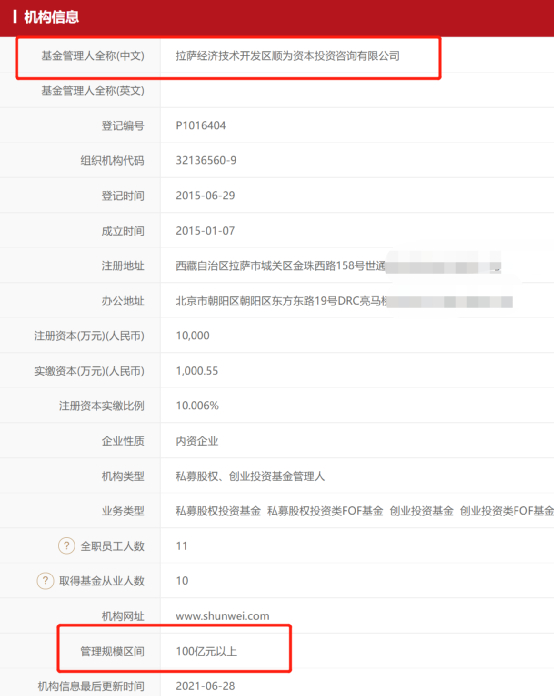
Task: Click registration number P1016404
Action: click(201, 126)
